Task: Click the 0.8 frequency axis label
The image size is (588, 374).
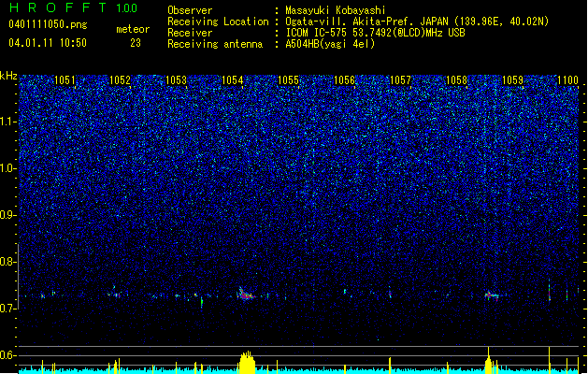Action: (7, 262)
